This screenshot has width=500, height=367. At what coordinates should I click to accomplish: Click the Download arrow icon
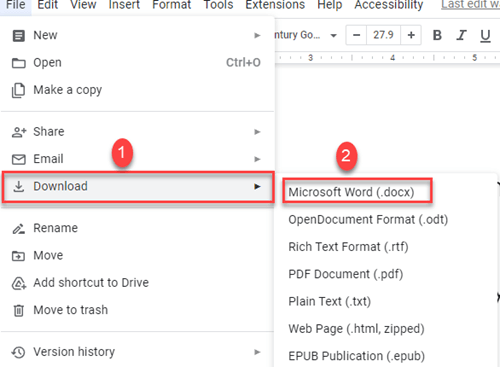coord(19,187)
